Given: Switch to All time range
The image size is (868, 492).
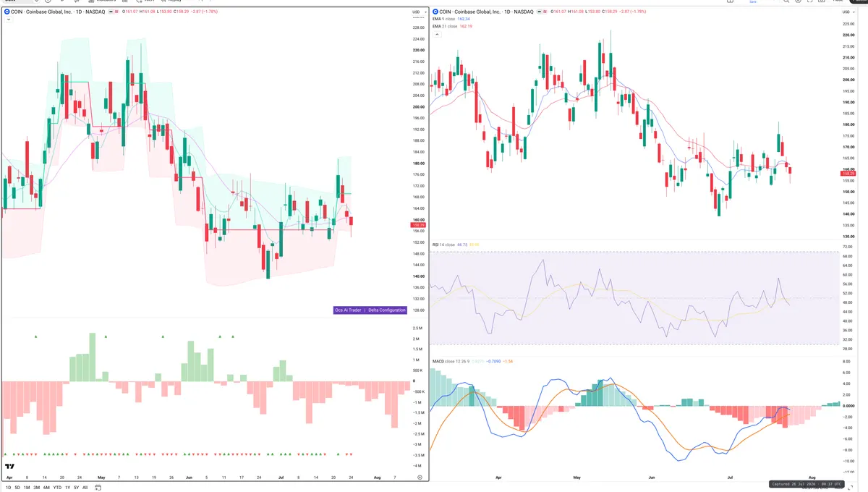Looking at the screenshot, I should (x=85, y=488).
